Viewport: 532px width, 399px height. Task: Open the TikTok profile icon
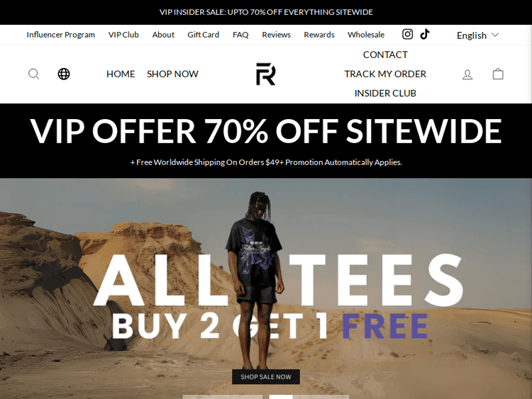[x=425, y=34]
